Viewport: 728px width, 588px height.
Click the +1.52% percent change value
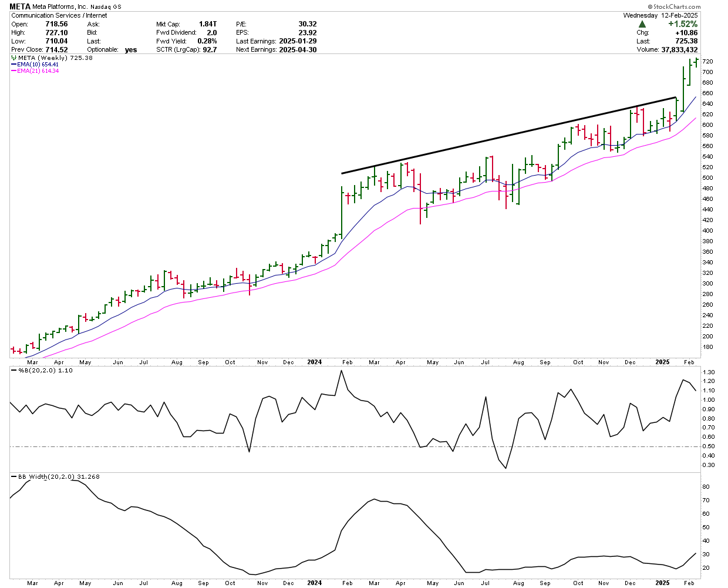coord(682,24)
